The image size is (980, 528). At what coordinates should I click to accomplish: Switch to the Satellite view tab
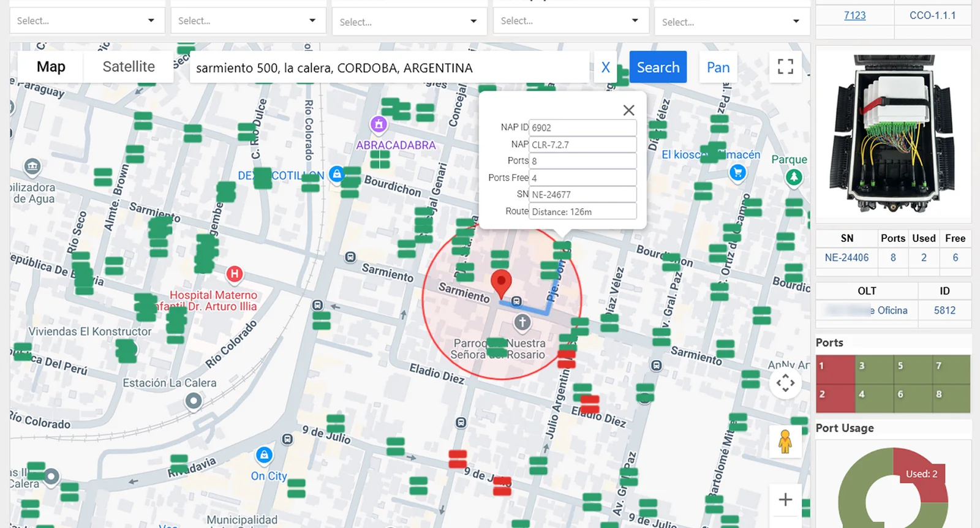(x=129, y=67)
